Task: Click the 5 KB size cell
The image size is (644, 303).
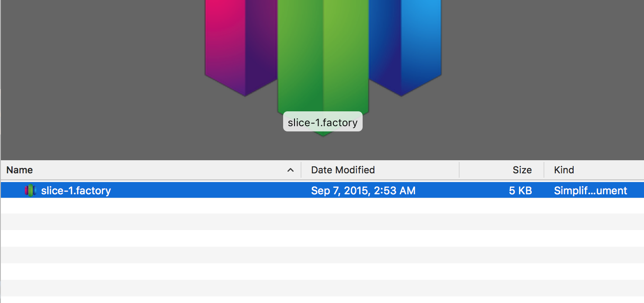Action: 520,190
